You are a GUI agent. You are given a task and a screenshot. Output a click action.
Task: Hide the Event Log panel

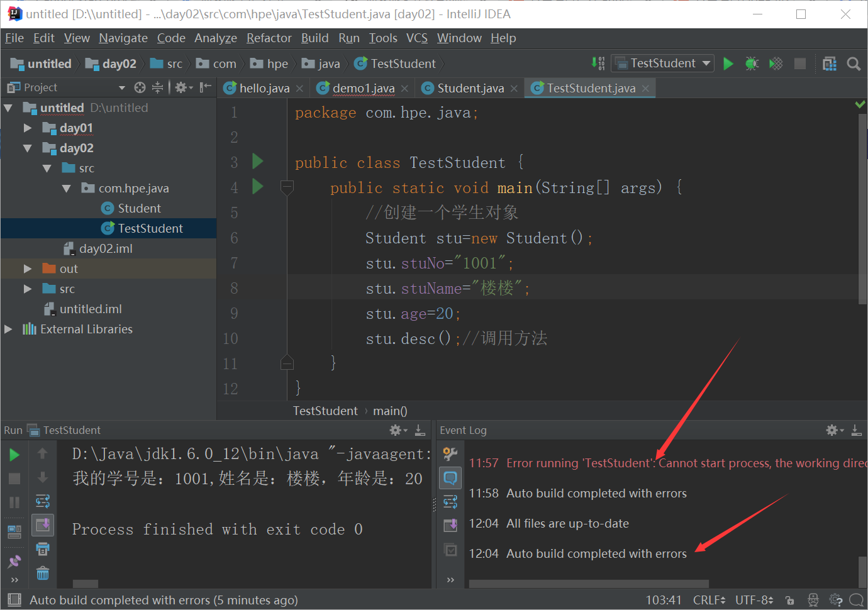[x=857, y=430]
